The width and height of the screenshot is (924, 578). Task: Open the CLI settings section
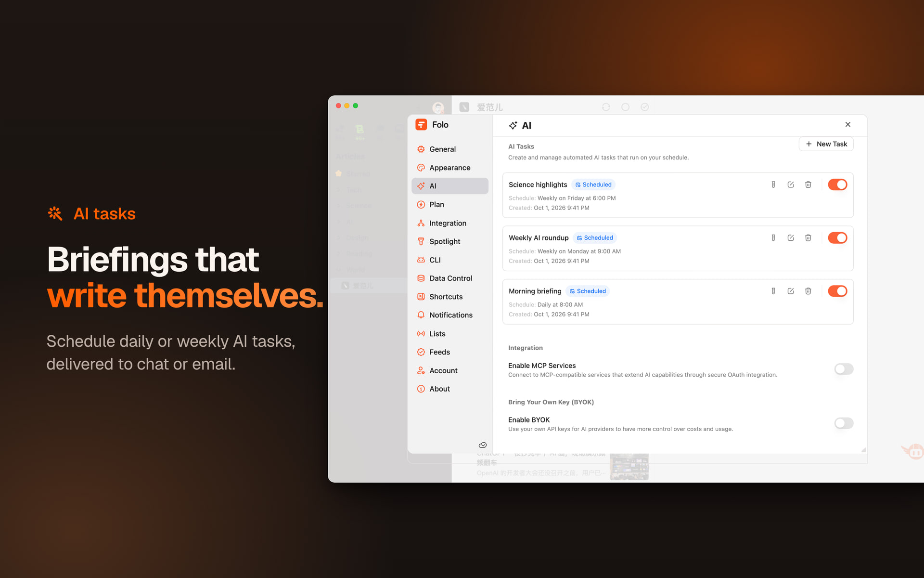[x=449, y=260]
